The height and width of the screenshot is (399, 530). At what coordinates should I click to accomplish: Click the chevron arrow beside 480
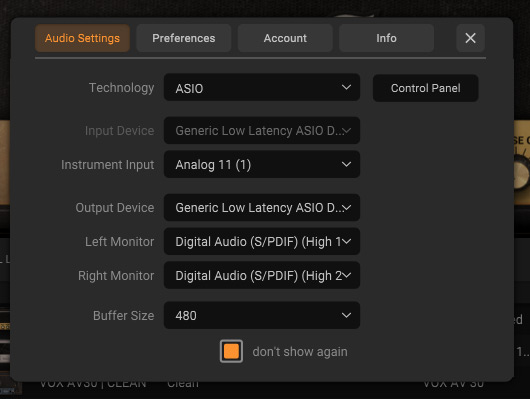click(x=346, y=315)
